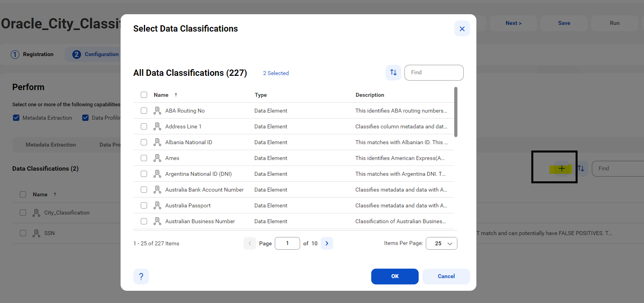Check the Argentina National ID (DNI) checkbox

144,174
